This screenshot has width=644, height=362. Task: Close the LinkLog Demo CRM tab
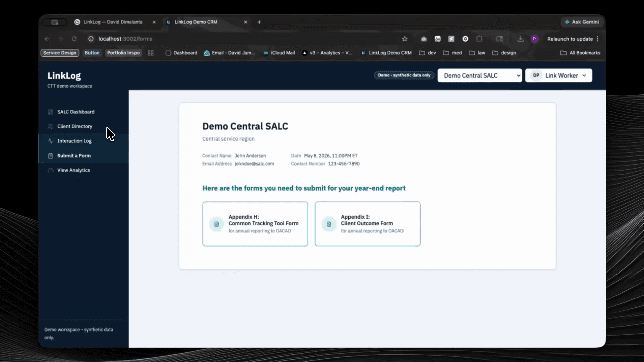tap(246, 22)
